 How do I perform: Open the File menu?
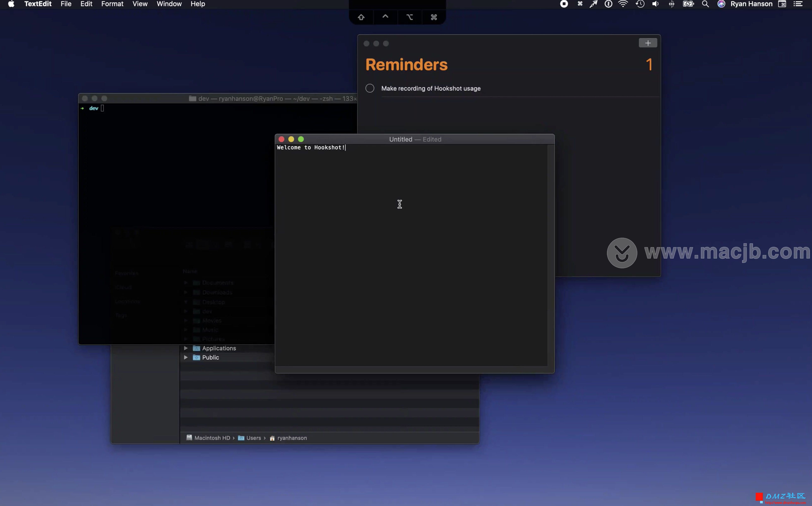pos(66,4)
